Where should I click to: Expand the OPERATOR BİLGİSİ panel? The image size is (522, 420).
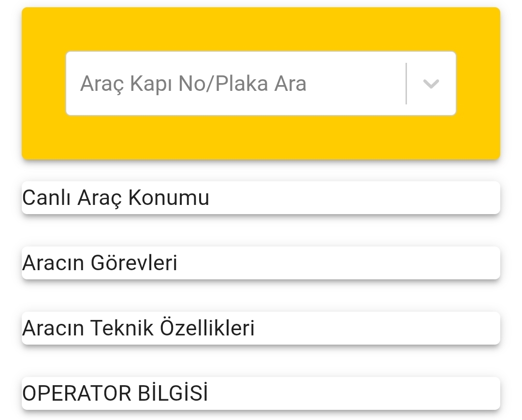pyautogui.click(x=261, y=393)
